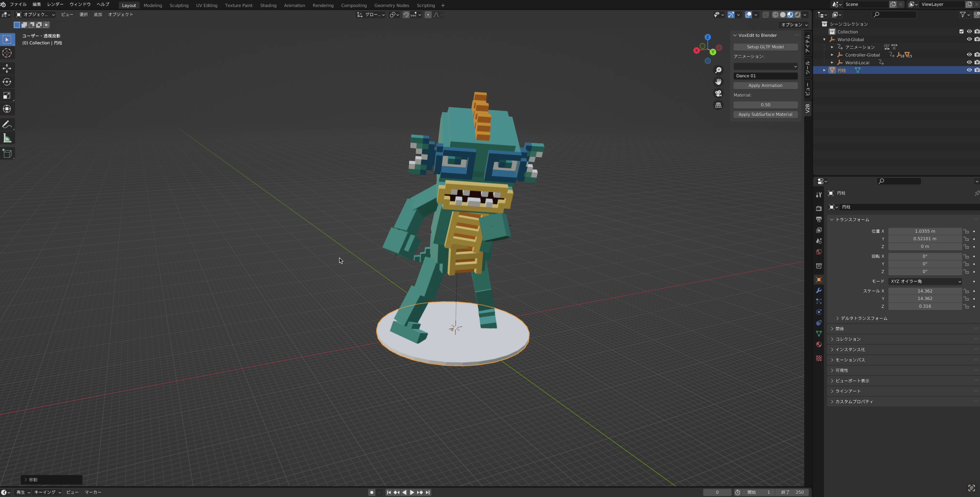The height and width of the screenshot is (497, 980).
Task: Click Material value 0.50 slider
Action: pos(765,104)
